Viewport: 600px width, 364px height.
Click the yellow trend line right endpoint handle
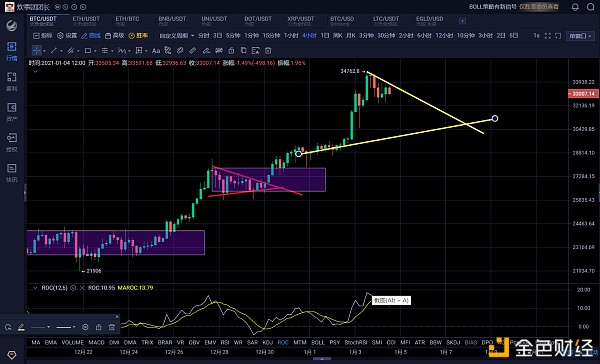coord(495,119)
